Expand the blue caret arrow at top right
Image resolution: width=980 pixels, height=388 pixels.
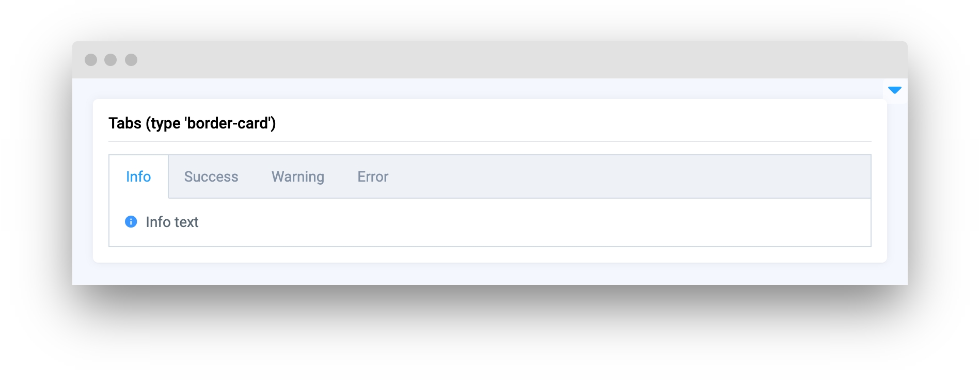pyautogui.click(x=895, y=90)
